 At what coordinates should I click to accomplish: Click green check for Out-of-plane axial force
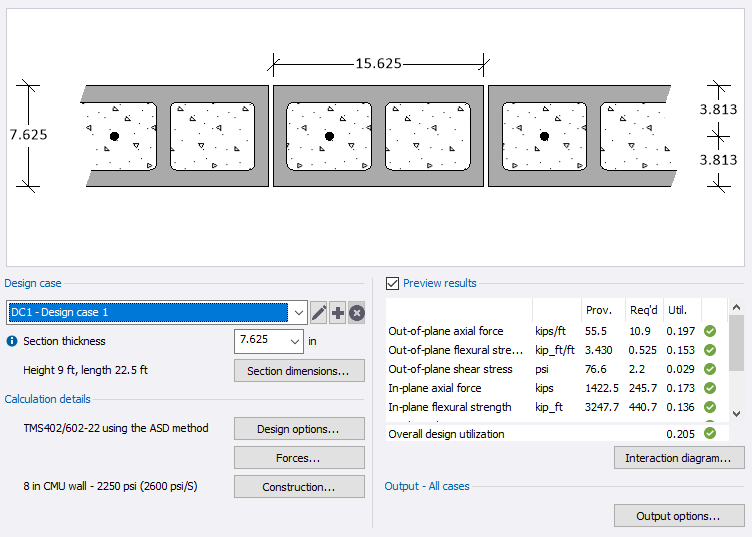710,331
